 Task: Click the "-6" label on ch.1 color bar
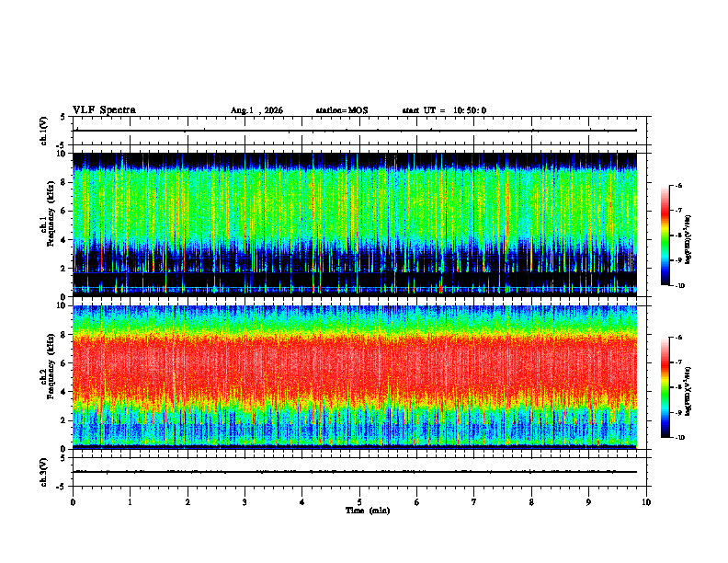point(678,185)
